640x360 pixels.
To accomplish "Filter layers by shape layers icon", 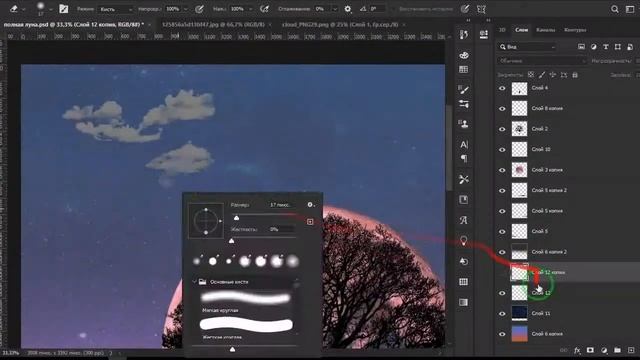I will [x=618, y=47].
